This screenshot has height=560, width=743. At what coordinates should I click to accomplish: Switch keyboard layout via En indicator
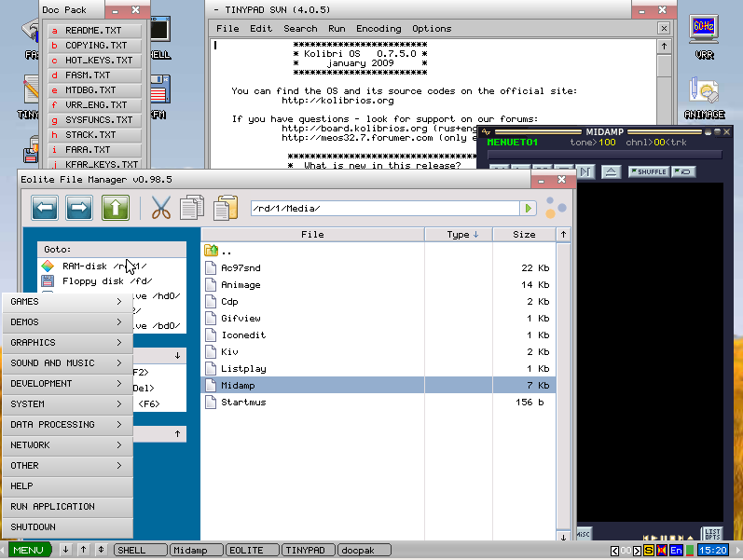(676, 550)
